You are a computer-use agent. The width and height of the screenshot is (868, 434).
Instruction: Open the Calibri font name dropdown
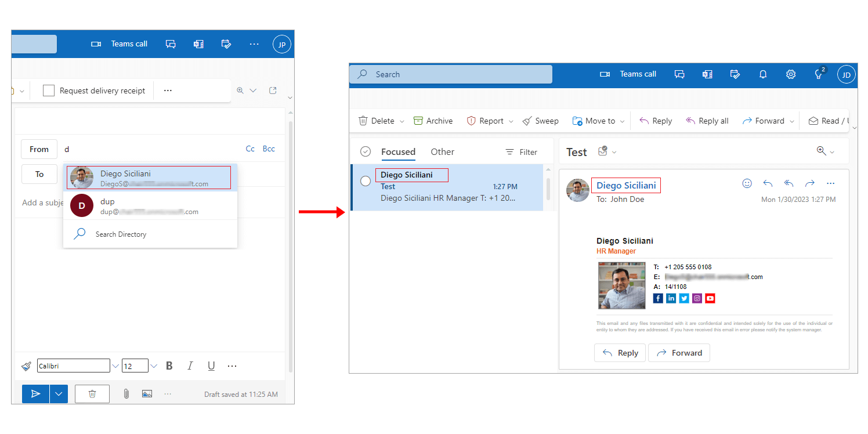pos(115,366)
